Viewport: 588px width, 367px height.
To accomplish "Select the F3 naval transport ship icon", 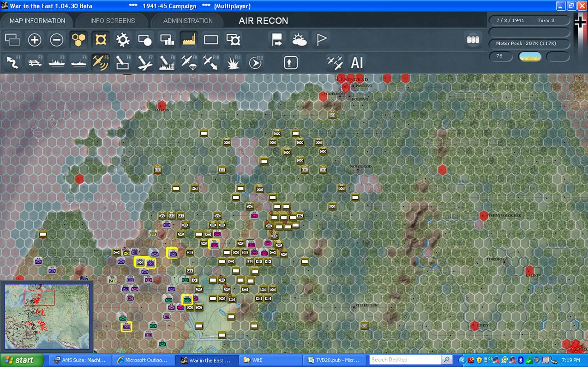I will click(57, 62).
